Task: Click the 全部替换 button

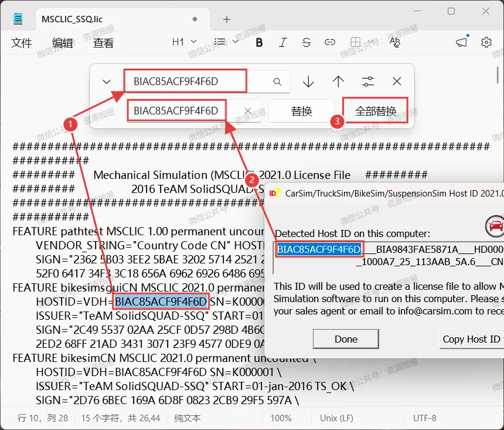Action: pyautogui.click(x=376, y=111)
